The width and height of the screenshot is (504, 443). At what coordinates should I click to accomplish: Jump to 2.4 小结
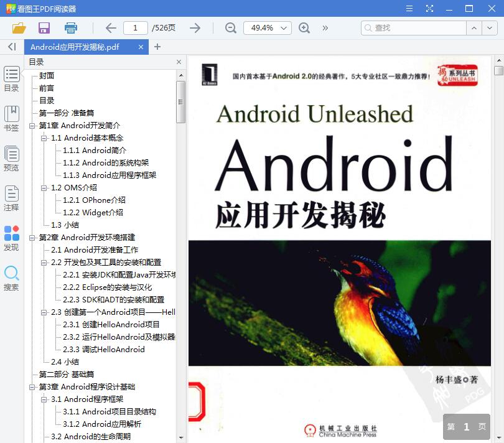(x=65, y=362)
